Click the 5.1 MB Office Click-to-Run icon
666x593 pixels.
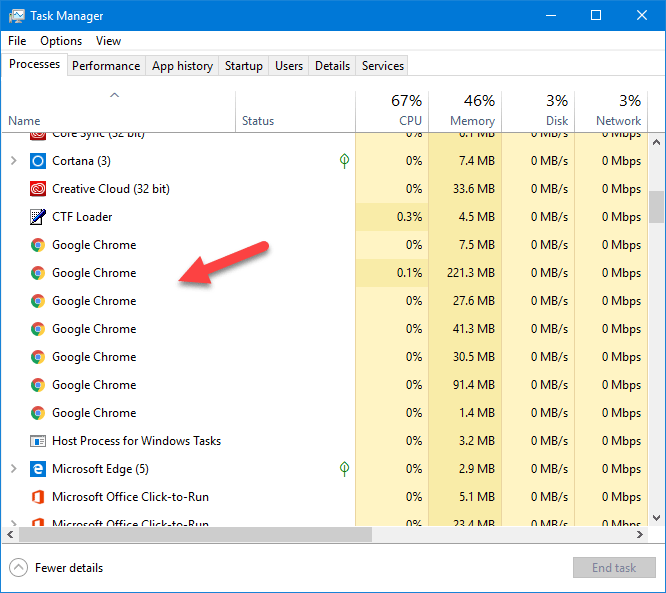pyautogui.click(x=38, y=497)
